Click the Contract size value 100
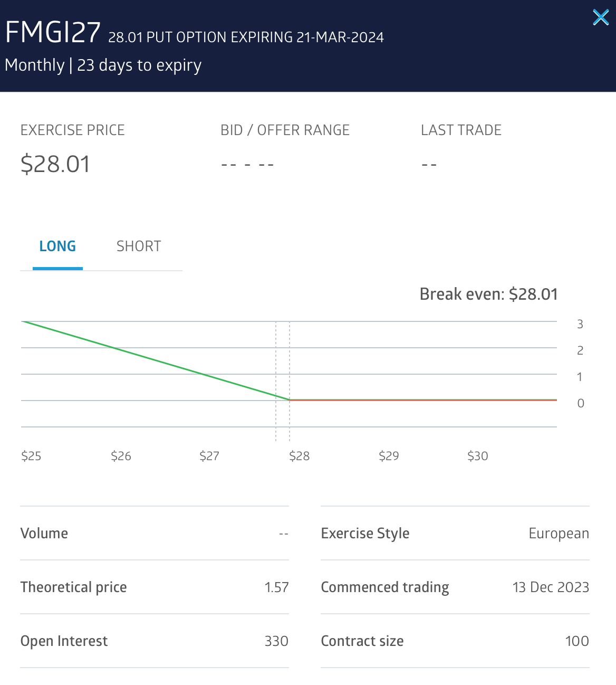The width and height of the screenshot is (616, 685). tap(576, 641)
